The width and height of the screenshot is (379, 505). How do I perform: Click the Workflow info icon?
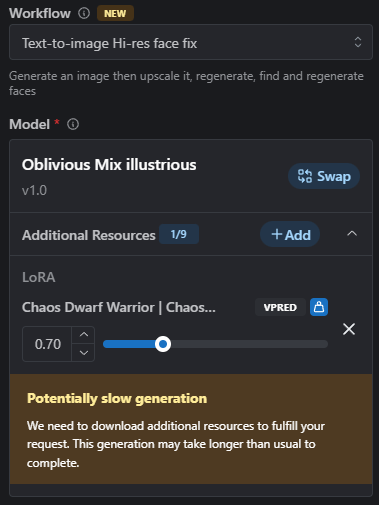coord(84,13)
